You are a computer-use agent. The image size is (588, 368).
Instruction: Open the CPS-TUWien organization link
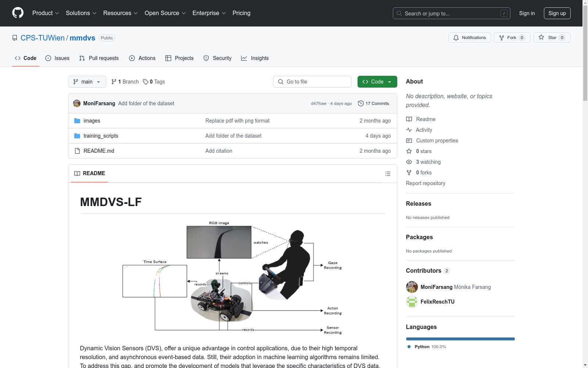tap(43, 38)
